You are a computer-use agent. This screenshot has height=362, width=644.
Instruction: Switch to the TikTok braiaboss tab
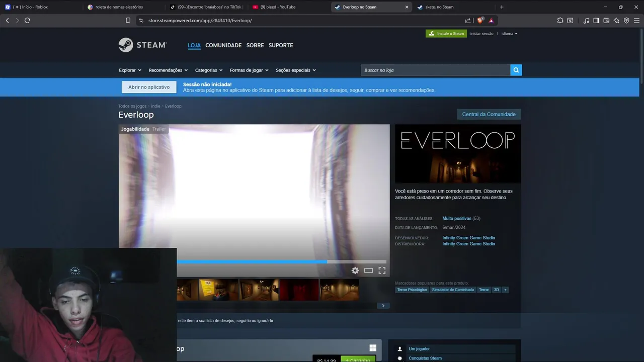tap(206, 7)
